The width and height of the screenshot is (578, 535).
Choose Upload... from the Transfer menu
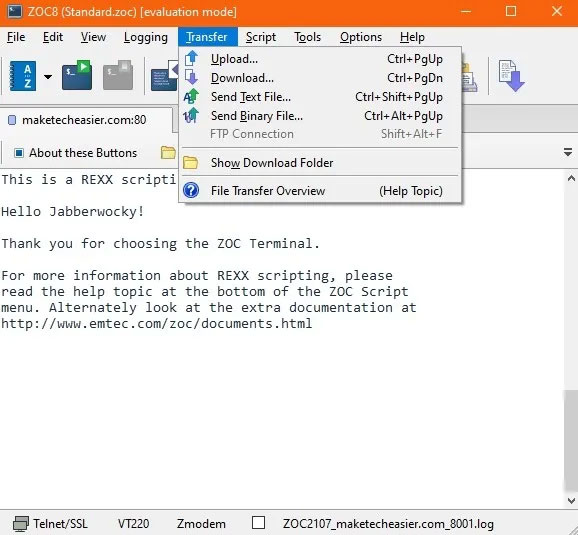320,59
